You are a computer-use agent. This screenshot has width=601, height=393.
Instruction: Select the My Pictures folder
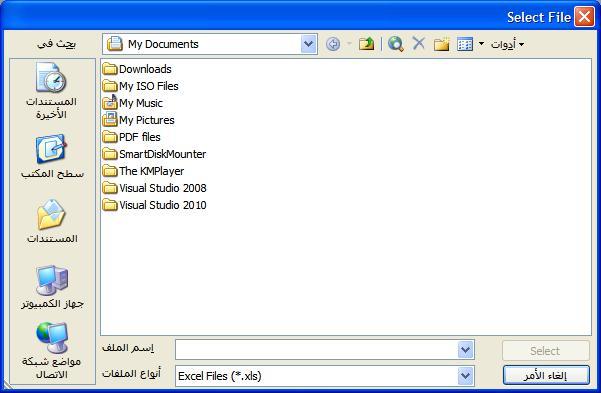pos(138,120)
